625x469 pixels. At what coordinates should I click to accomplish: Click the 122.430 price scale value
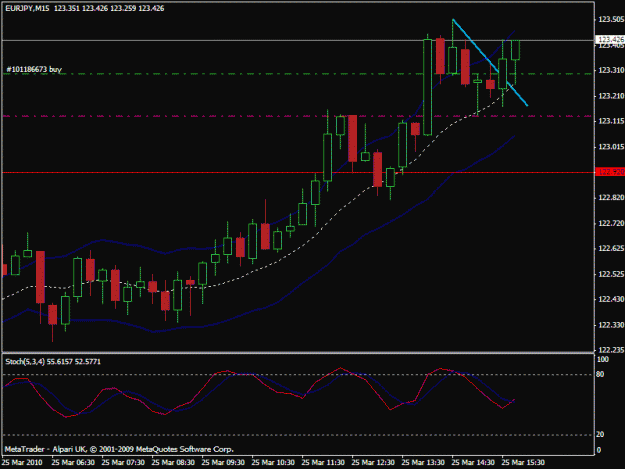click(x=611, y=299)
